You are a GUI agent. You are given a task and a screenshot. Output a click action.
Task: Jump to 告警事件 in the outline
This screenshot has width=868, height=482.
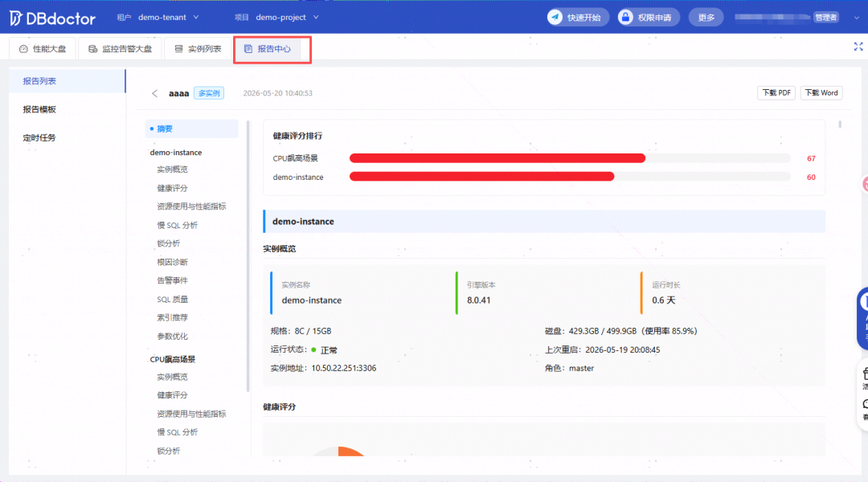[172, 280]
